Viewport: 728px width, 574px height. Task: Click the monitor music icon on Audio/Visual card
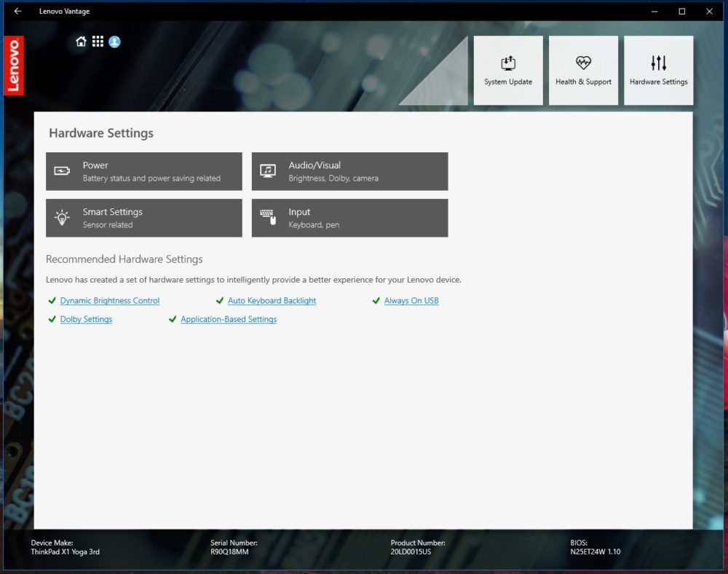coord(268,171)
